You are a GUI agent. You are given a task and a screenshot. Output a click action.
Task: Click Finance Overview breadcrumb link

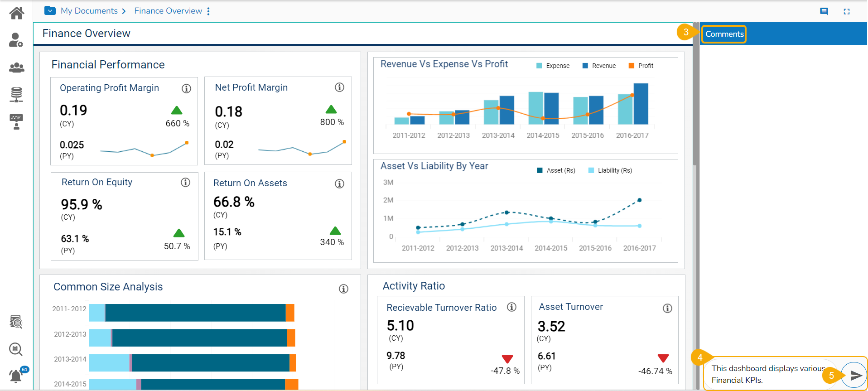(x=168, y=11)
